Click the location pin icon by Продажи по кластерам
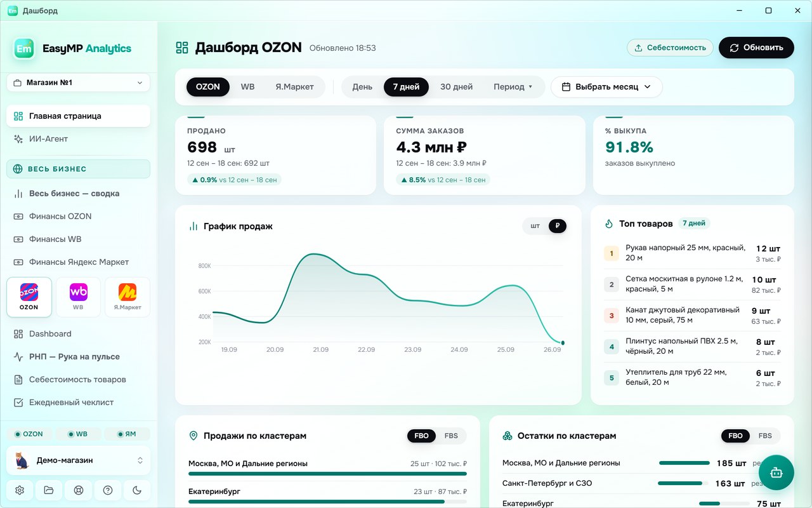 click(x=193, y=436)
